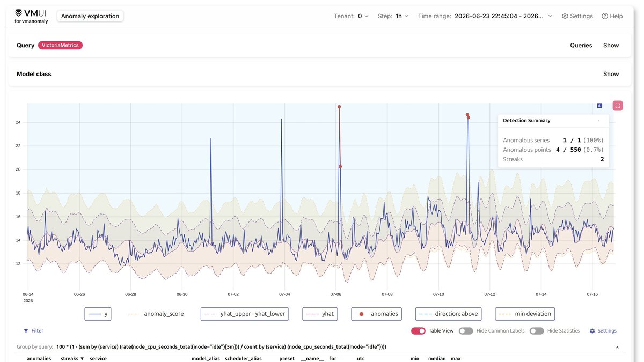Enable the Hide Statistics switch
This screenshot has width=644, height=362.
(x=537, y=331)
